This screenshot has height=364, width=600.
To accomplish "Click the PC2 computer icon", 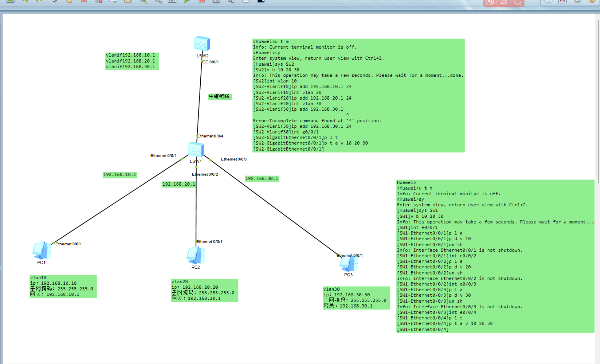I will [196, 255].
